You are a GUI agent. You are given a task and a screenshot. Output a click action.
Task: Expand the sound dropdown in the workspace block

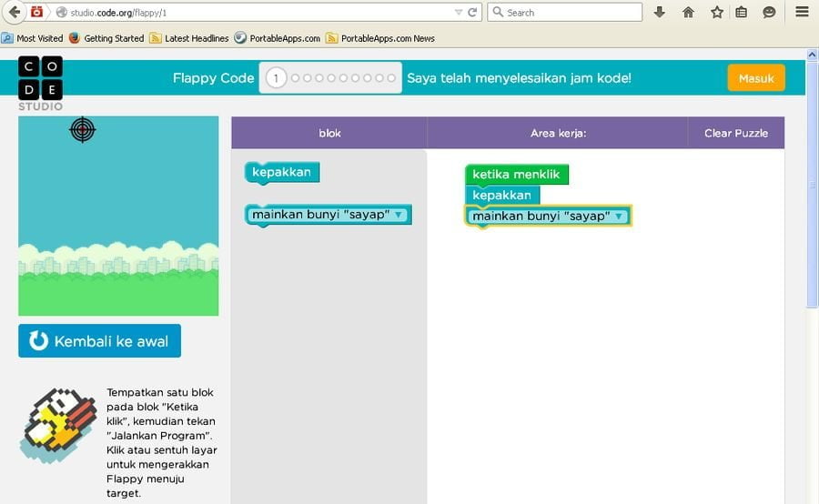(618, 217)
